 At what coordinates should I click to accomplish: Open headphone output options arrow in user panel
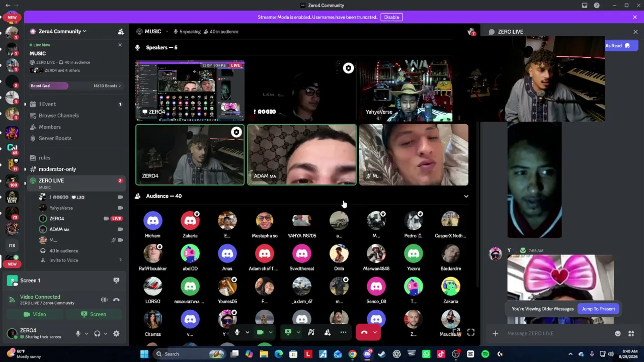pyautogui.click(x=105, y=334)
